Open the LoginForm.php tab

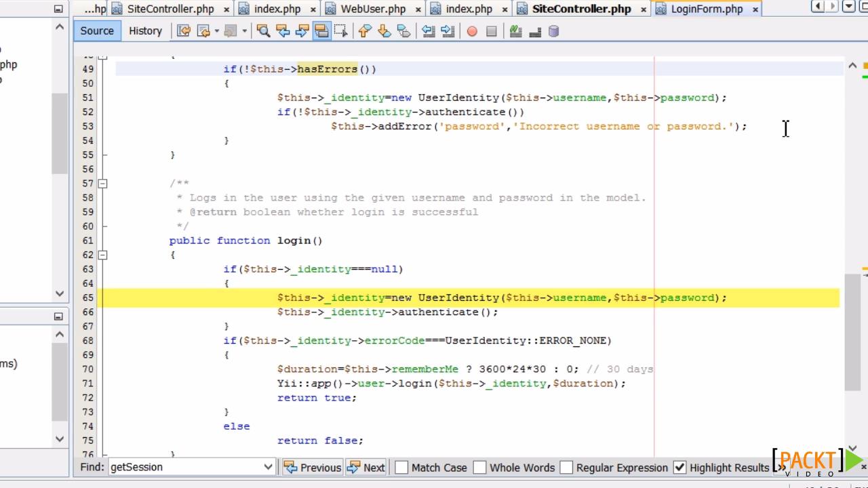pyautogui.click(x=707, y=9)
